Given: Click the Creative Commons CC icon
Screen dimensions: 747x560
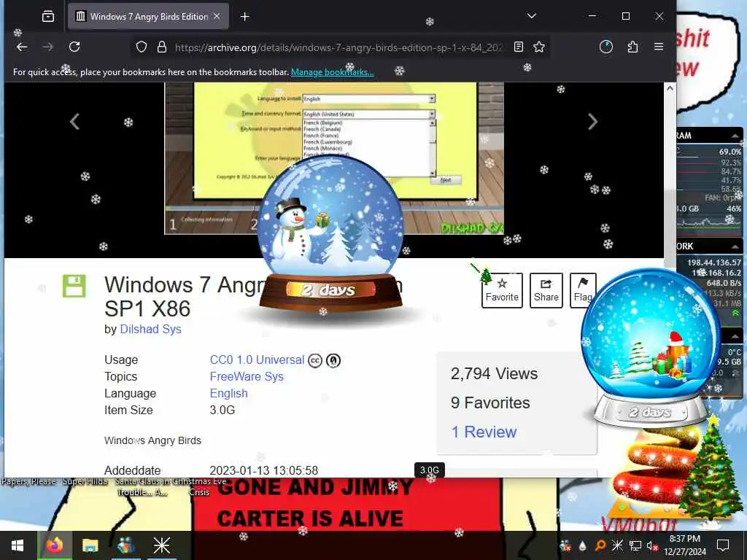Looking at the screenshot, I should point(315,360).
